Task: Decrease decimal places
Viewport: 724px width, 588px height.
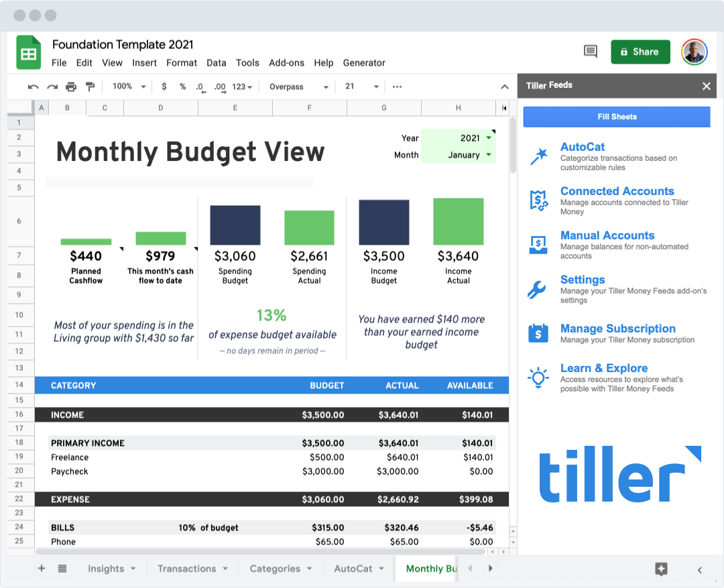Action: point(201,87)
